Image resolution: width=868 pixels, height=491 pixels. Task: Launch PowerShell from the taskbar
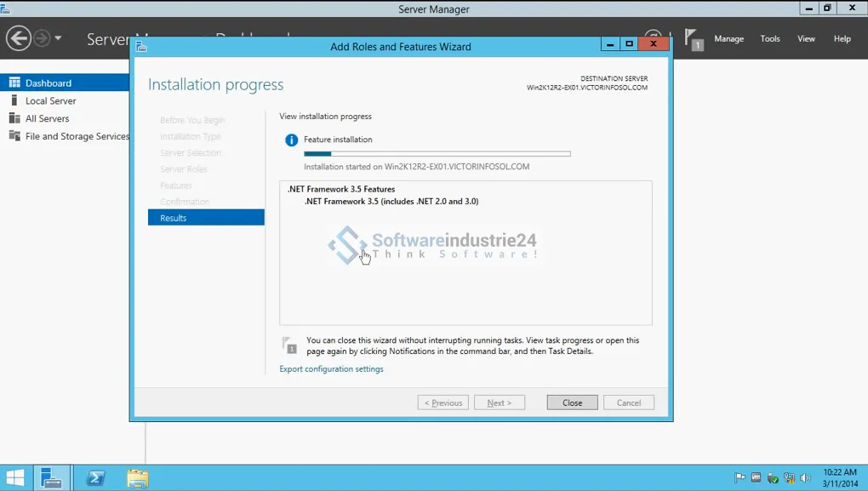tap(95, 478)
